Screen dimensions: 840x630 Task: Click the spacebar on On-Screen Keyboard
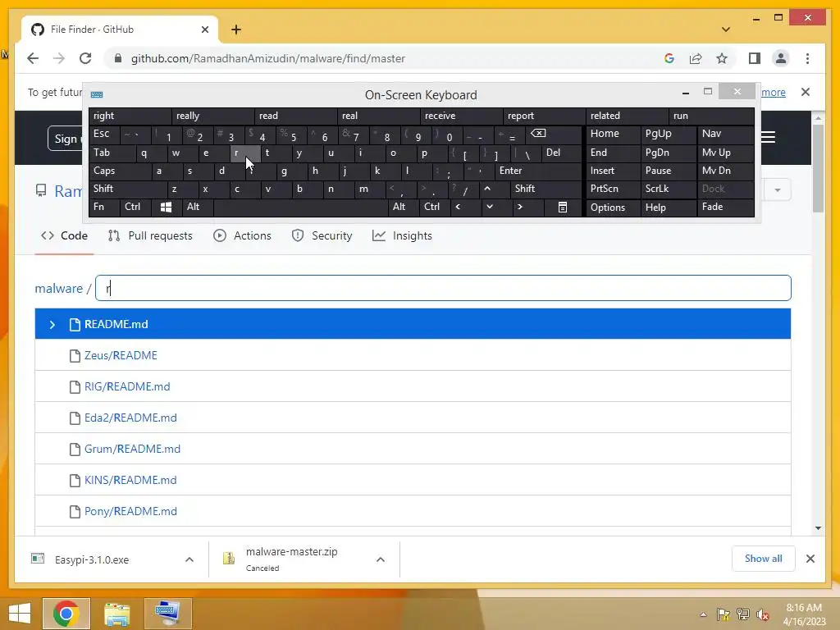point(300,208)
